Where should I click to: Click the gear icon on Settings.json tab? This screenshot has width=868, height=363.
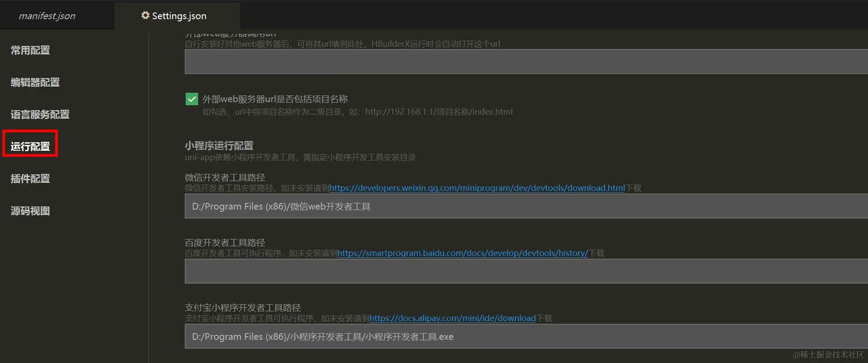145,16
